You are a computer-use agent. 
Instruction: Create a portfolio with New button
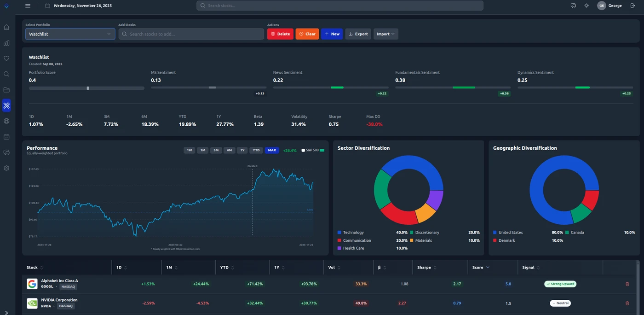click(x=332, y=34)
